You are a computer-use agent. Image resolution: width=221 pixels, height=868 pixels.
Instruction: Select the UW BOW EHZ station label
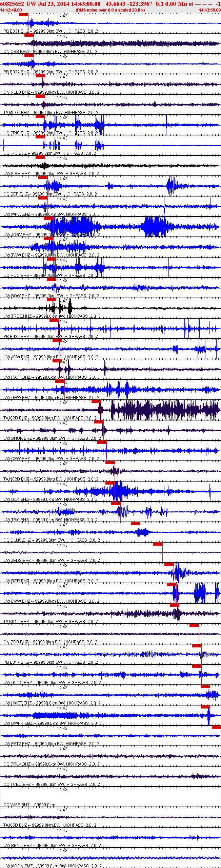coord(51,296)
